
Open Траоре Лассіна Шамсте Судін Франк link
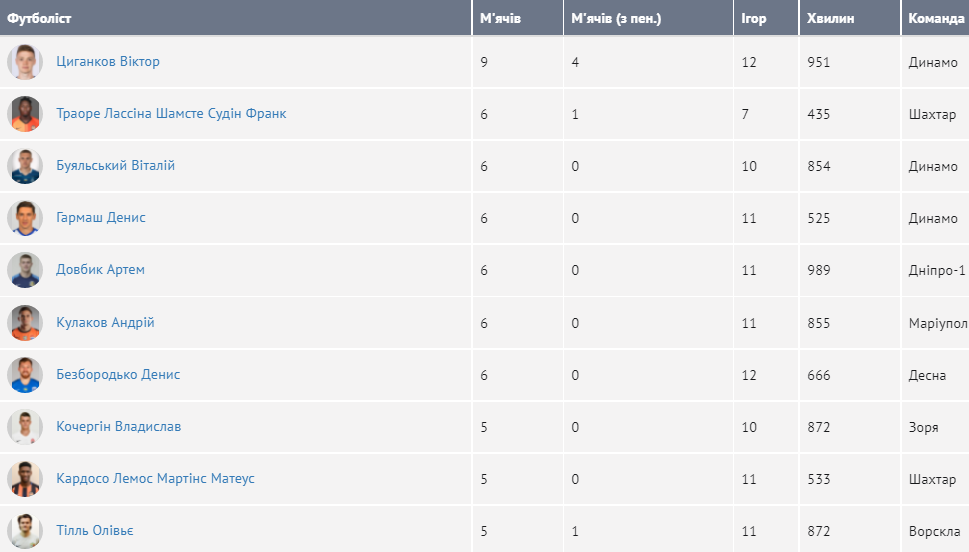[171, 114]
